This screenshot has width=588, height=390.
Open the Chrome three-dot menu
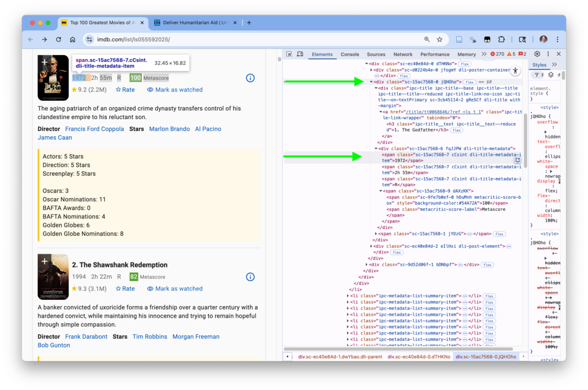tap(557, 40)
